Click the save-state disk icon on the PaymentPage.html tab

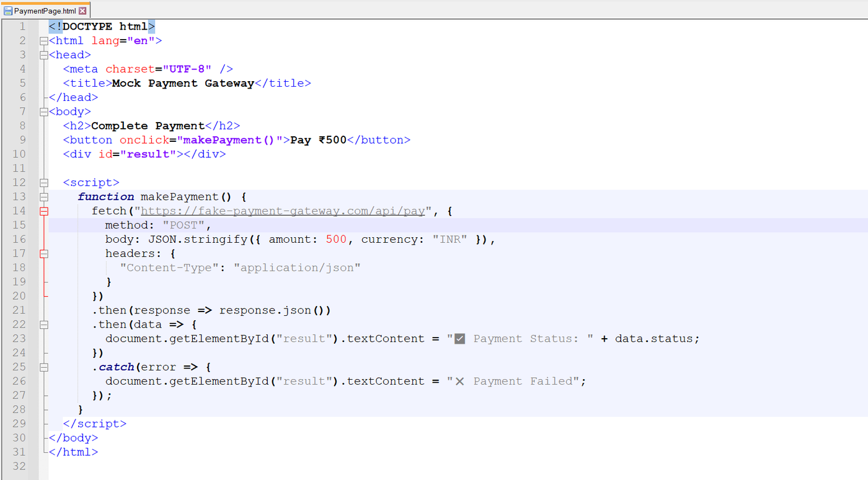point(8,11)
